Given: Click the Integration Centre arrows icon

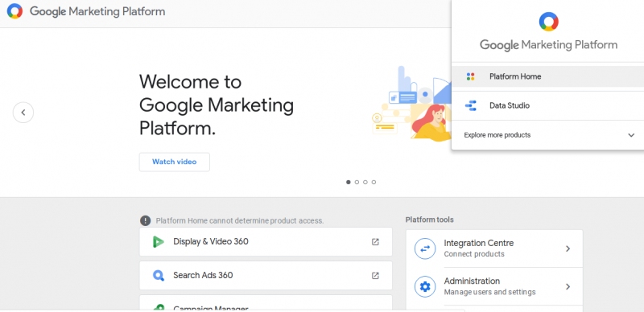Looking at the screenshot, I should coord(425,248).
